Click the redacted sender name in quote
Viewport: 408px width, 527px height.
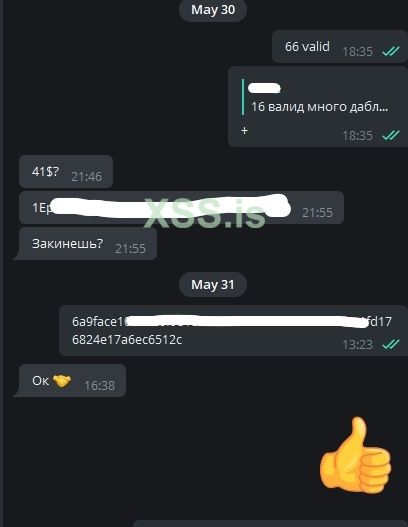coord(264,88)
